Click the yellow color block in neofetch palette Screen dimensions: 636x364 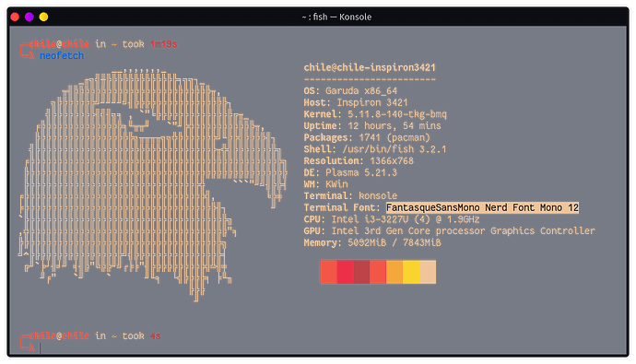[x=411, y=272]
